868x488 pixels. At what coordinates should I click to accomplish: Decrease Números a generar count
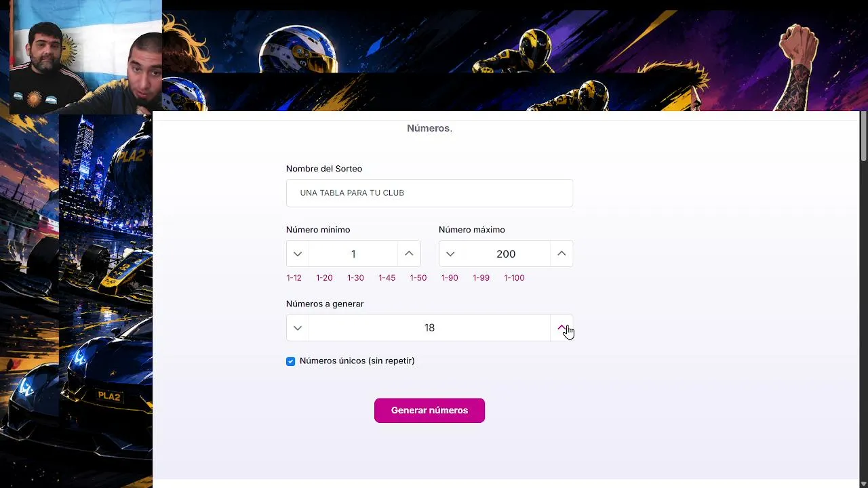[x=298, y=328]
